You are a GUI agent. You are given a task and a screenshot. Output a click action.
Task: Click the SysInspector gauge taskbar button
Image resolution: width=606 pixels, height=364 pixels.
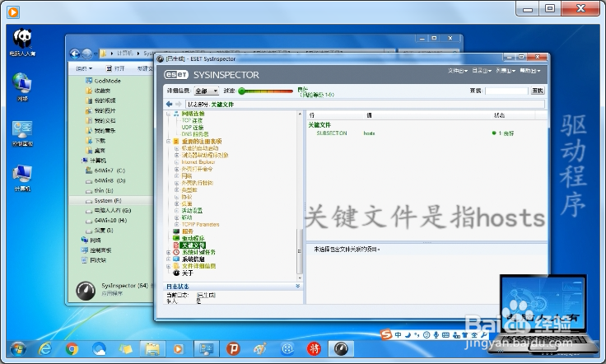(x=341, y=349)
